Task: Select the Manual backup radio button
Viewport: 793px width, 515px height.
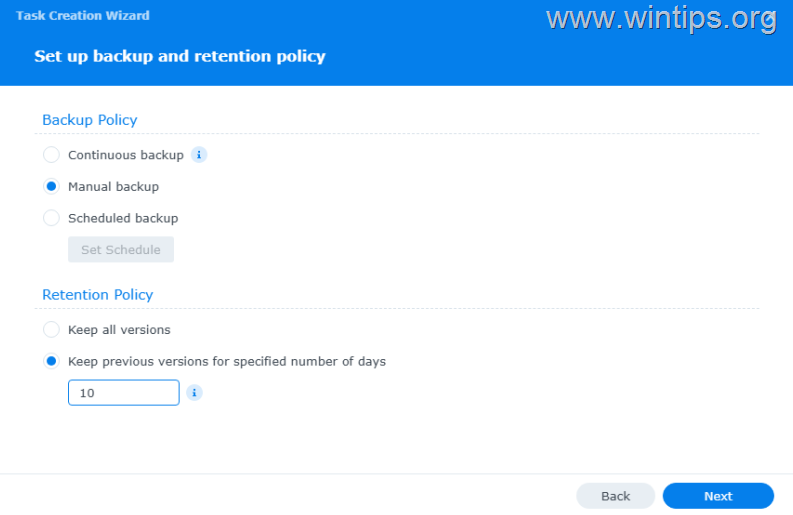Action: [51, 186]
